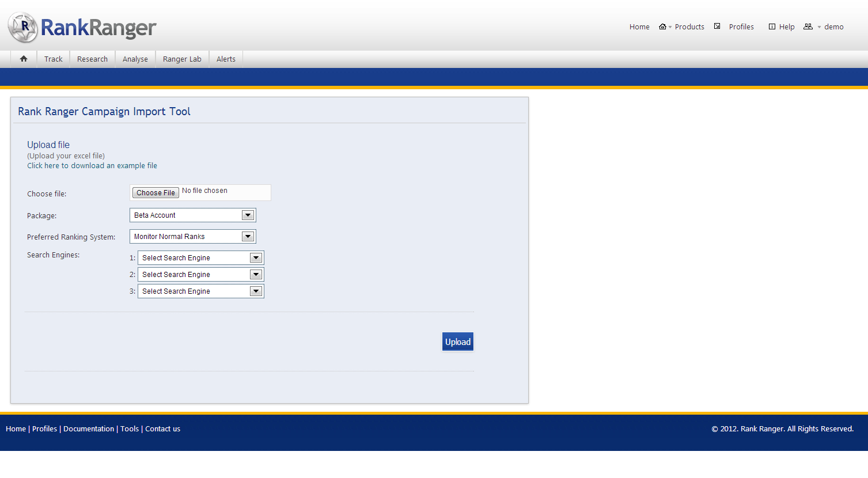Image resolution: width=868 pixels, height=478 pixels.
Task: Open the Package dropdown showing Beta Account
Action: [193, 215]
